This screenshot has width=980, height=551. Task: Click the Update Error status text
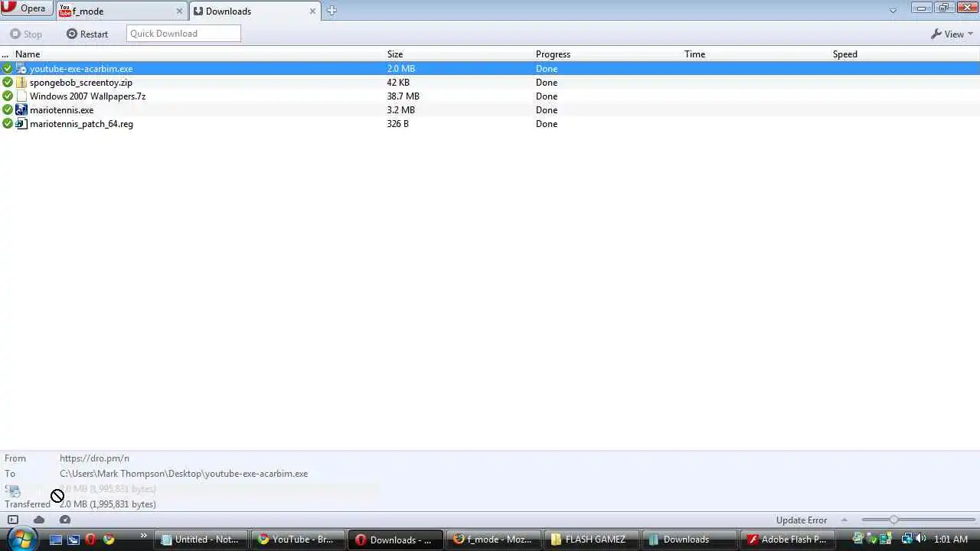click(802, 520)
